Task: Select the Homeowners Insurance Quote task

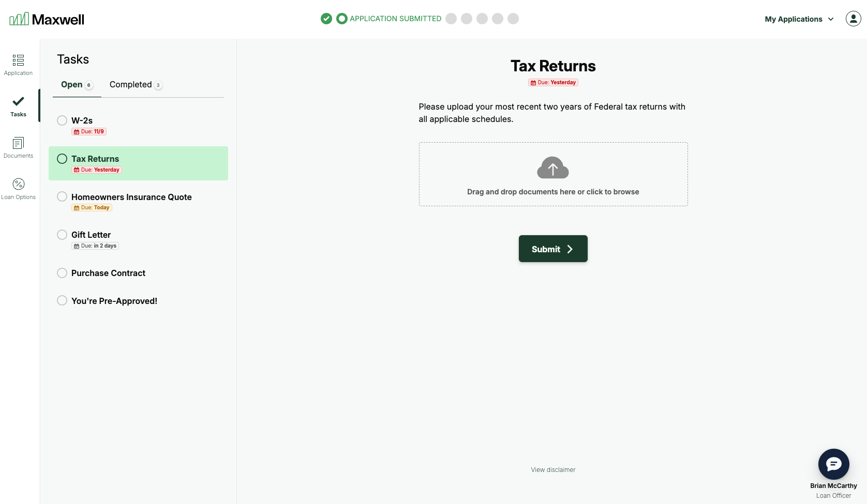Action: coord(131,197)
